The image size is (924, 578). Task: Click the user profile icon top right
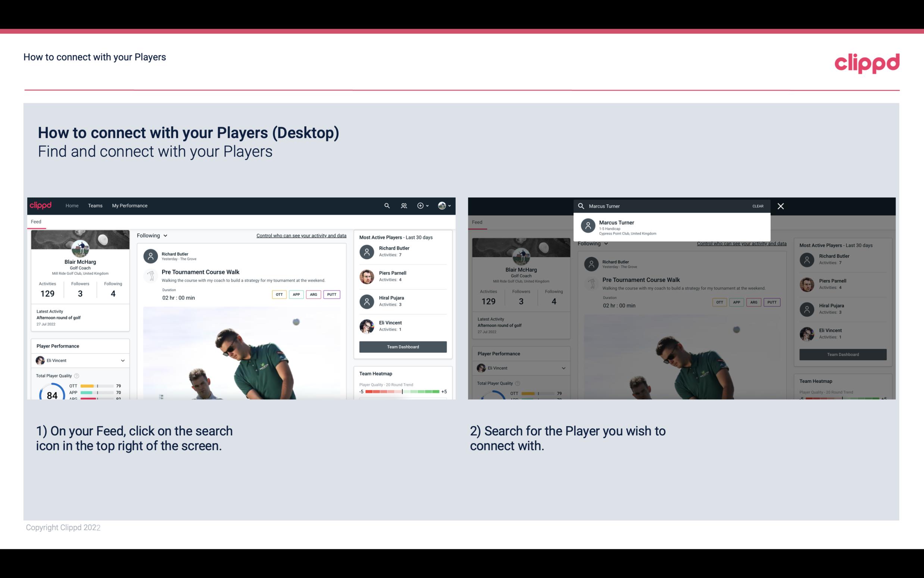(x=442, y=205)
